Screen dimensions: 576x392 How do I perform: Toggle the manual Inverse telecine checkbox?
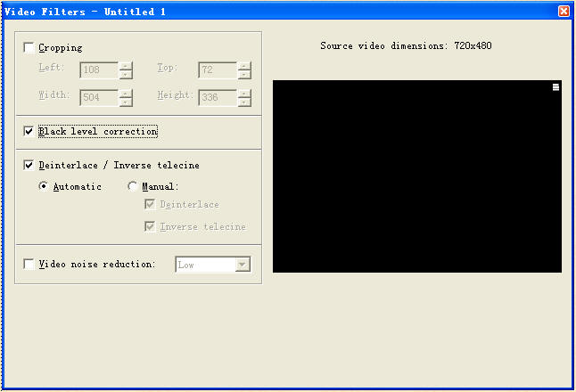click(x=150, y=226)
